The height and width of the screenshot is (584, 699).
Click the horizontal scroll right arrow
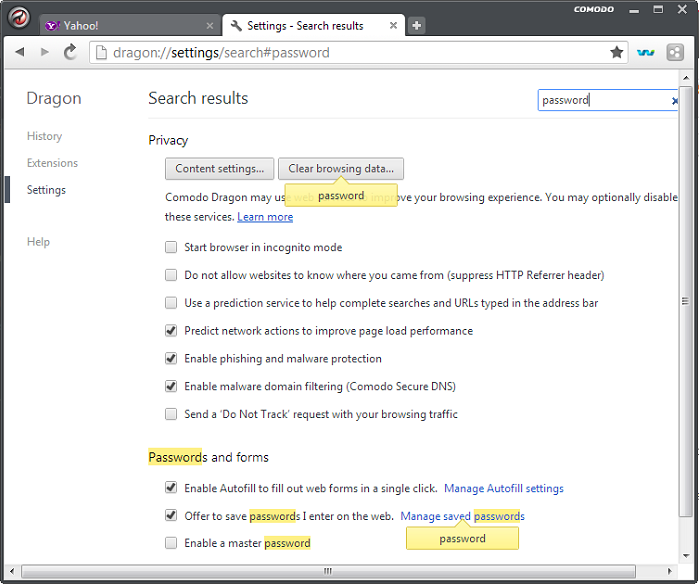click(669, 571)
